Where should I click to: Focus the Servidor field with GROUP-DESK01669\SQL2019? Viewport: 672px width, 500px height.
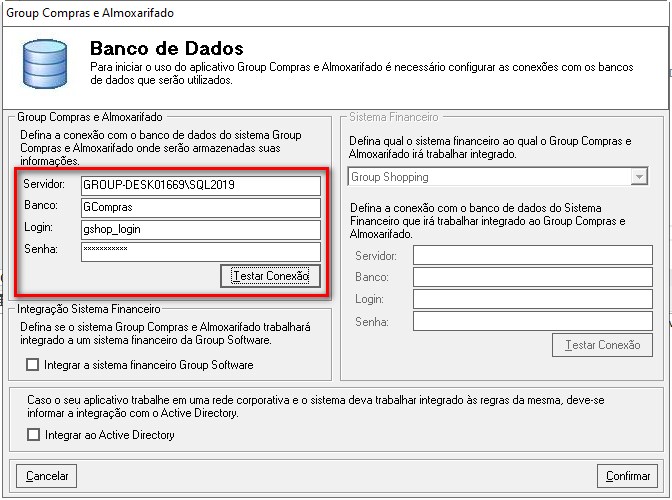(x=201, y=186)
